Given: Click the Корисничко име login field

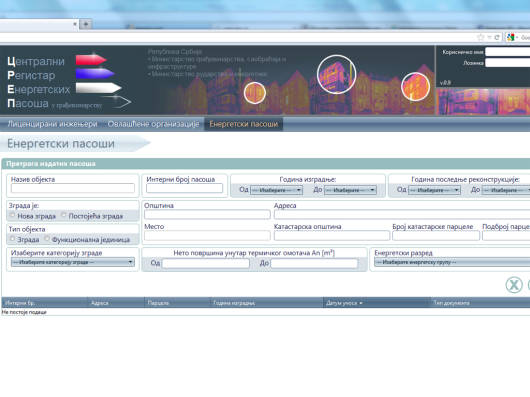Looking at the screenshot, I should (x=507, y=52).
